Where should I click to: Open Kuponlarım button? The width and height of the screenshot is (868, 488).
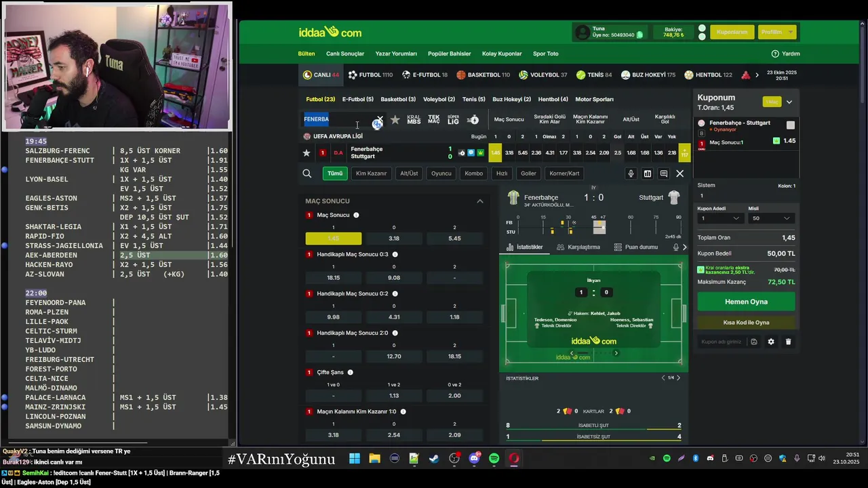[732, 32]
